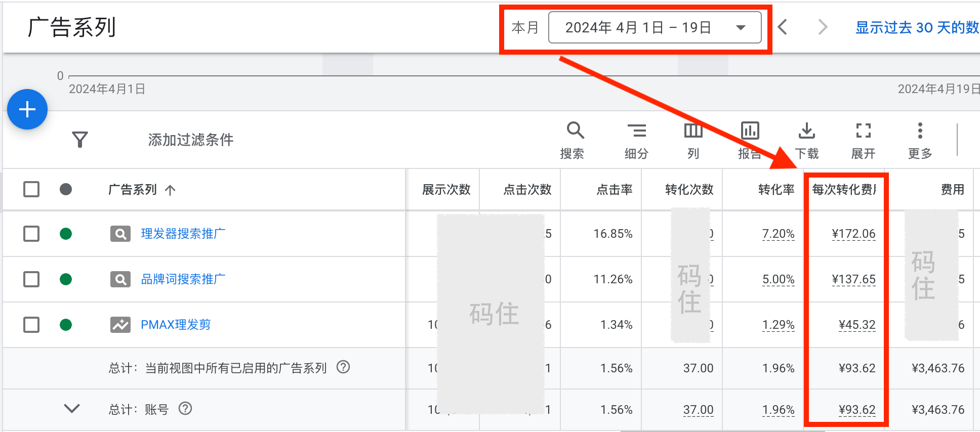980x432 pixels.
Task: Expand the 总计: 账号 row chevron
Action: click(72, 409)
